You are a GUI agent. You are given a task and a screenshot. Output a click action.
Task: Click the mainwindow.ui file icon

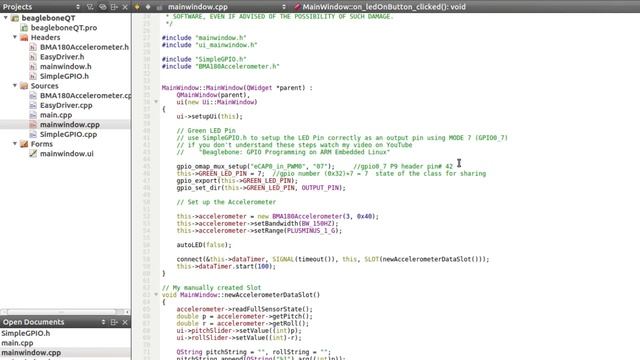tap(33, 154)
